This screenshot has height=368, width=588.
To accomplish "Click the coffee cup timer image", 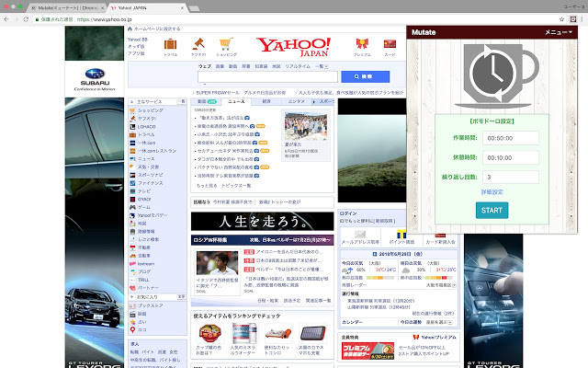I will (497, 75).
